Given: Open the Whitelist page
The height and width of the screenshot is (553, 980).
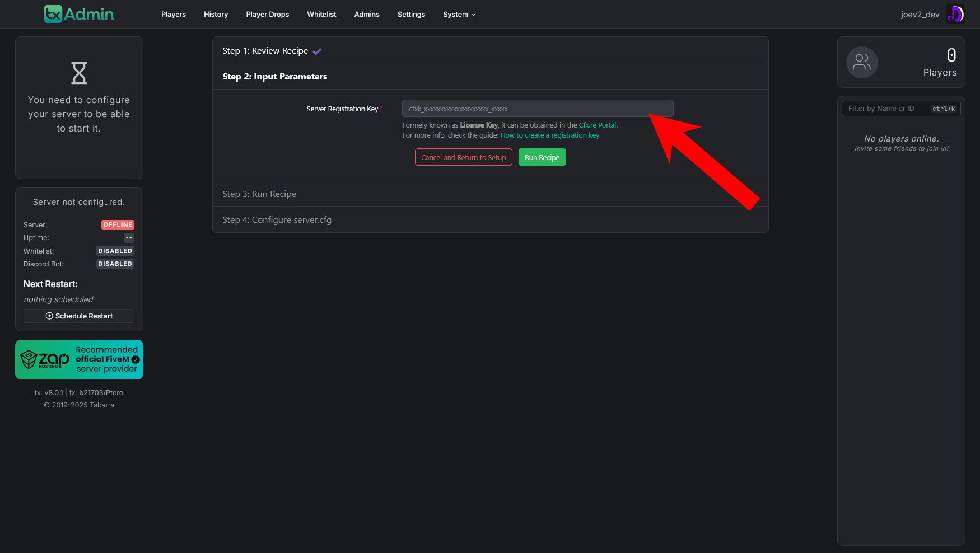Looking at the screenshot, I should point(321,15).
